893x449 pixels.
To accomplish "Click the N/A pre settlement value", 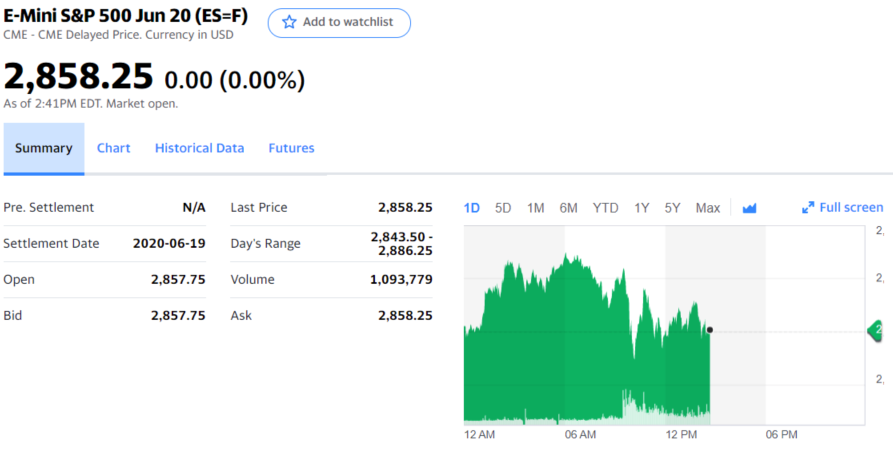I will click(194, 207).
